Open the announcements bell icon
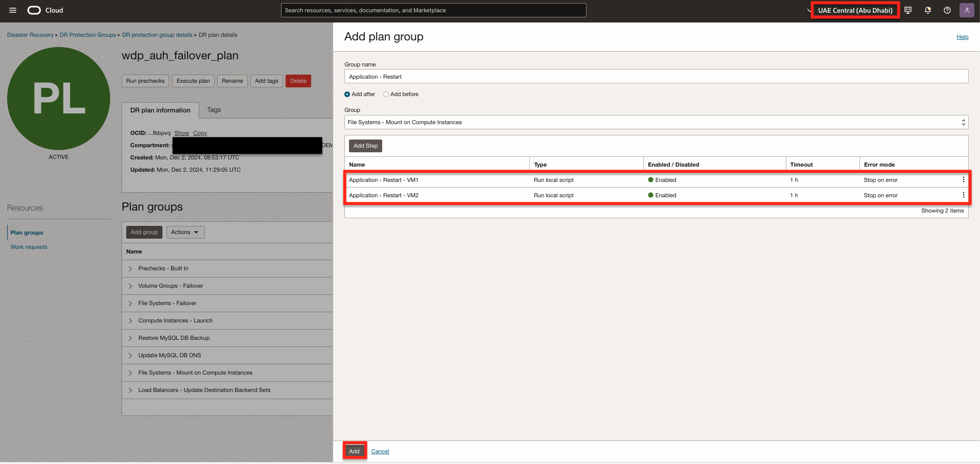This screenshot has height=464, width=980. [928, 10]
